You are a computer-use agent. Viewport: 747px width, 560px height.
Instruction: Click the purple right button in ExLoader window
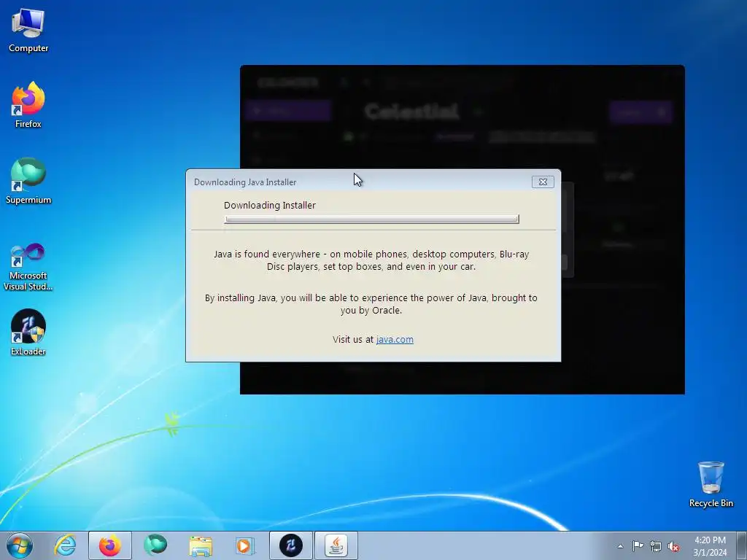click(640, 112)
